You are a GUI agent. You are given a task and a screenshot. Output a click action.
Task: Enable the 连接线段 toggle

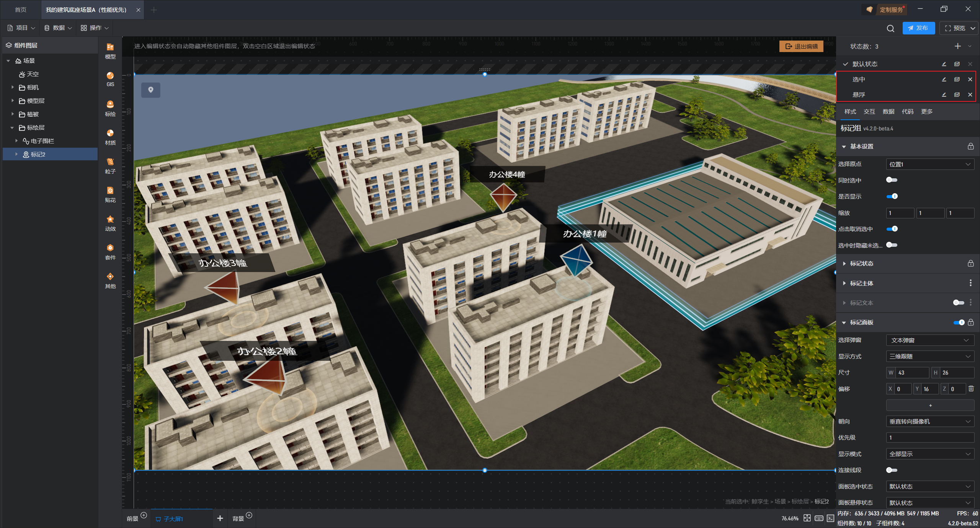click(892, 470)
